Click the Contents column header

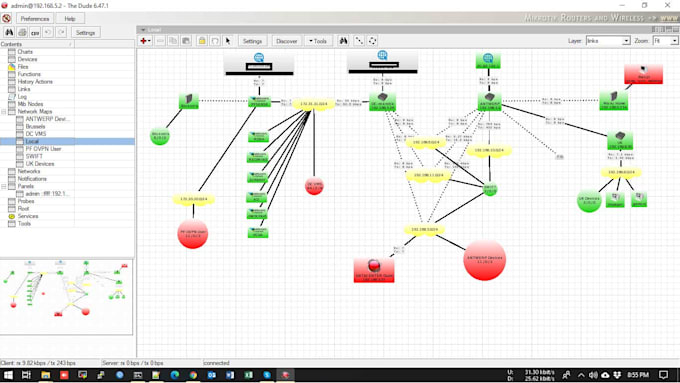coord(37,44)
